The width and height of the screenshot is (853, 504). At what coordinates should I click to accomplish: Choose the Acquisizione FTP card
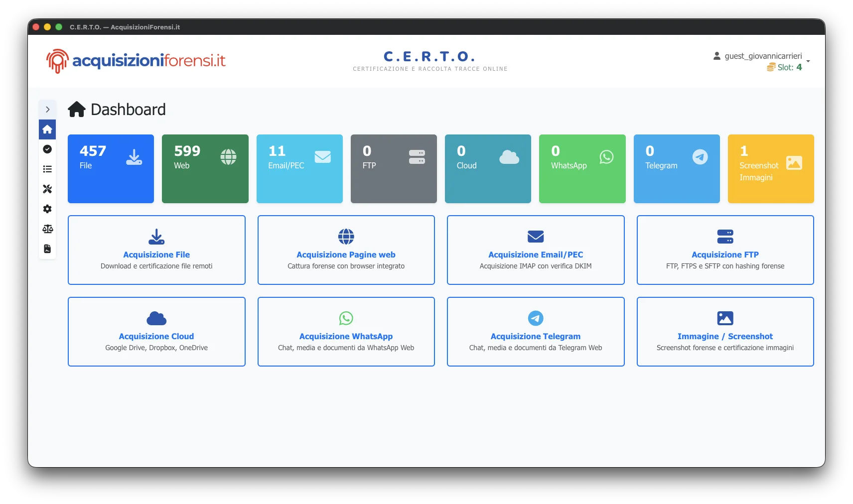[725, 250]
